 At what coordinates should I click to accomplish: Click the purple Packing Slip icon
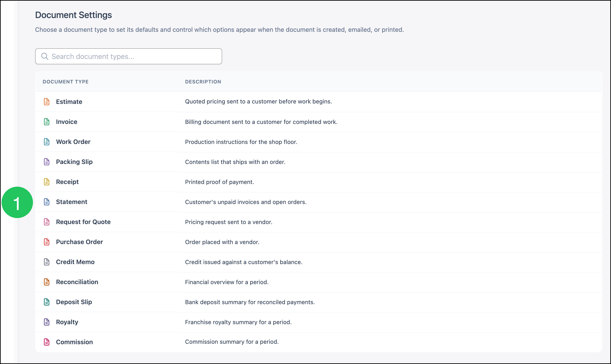click(x=47, y=162)
